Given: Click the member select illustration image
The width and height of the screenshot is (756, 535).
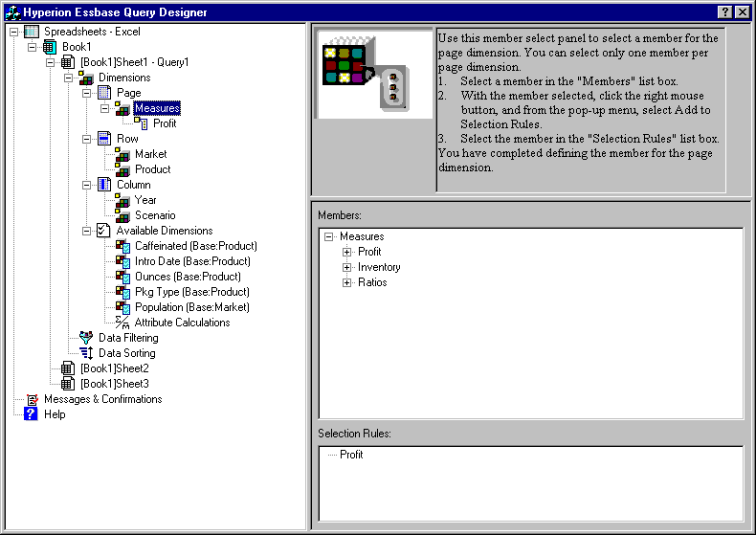Looking at the screenshot, I should pyautogui.click(x=374, y=74).
